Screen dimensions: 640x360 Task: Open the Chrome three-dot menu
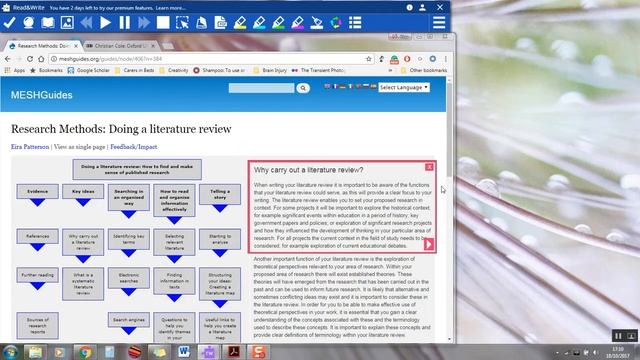pyautogui.click(x=446, y=59)
